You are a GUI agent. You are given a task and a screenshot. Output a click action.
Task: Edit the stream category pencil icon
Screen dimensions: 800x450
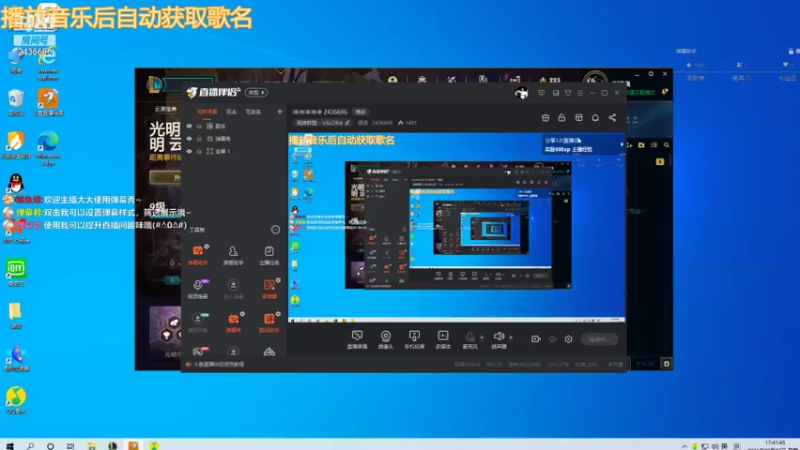click(x=347, y=123)
